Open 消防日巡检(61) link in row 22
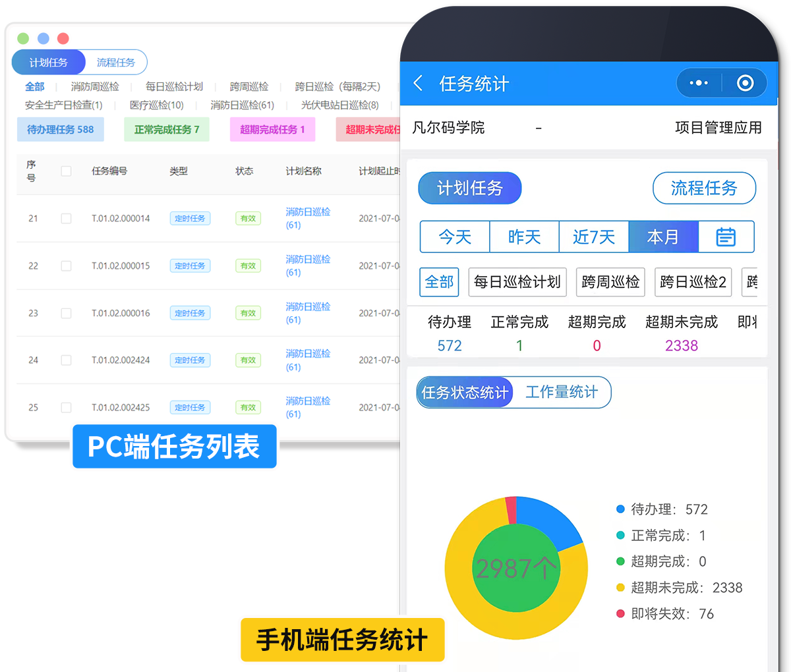Image resolution: width=791 pixels, height=672 pixels. pyautogui.click(x=307, y=266)
